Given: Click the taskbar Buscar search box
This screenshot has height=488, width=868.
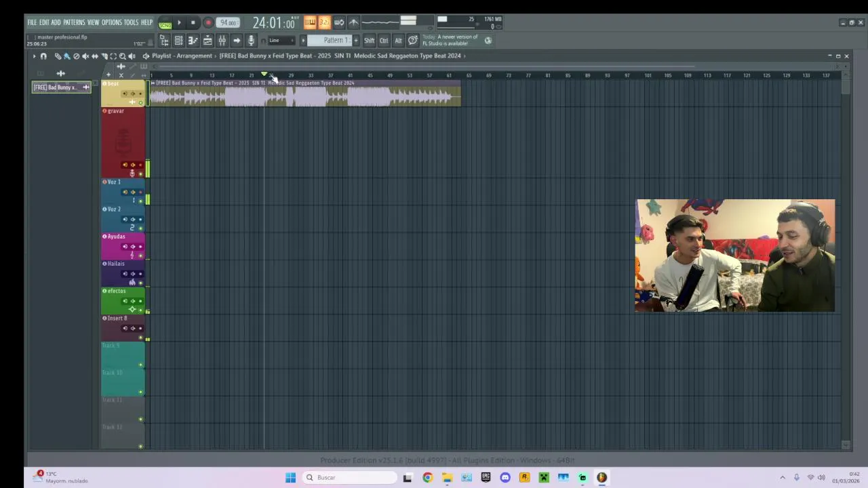Looking at the screenshot, I should (349, 478).
